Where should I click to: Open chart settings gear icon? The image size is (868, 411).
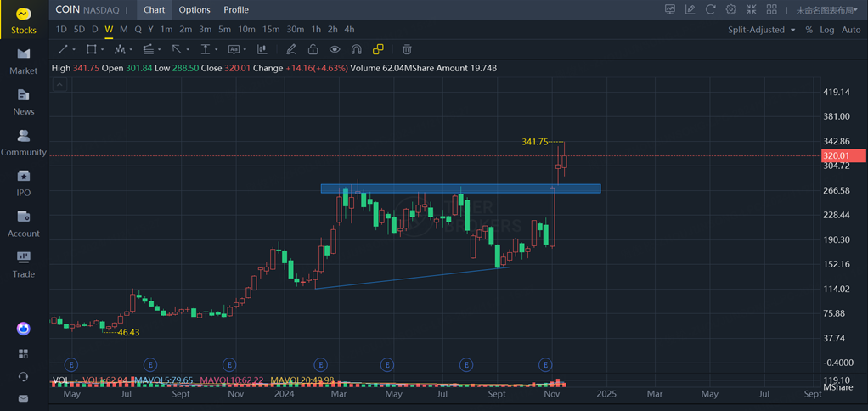731,9
